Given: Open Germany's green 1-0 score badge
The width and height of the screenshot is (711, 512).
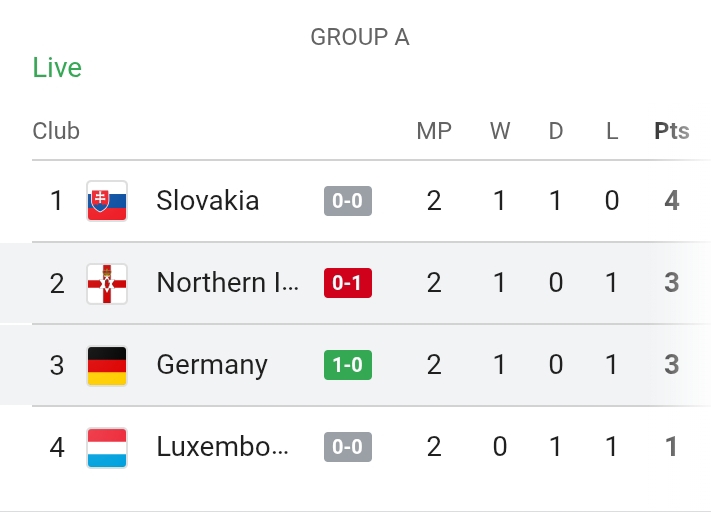Looking at the screenshot, I should [348, 365].
